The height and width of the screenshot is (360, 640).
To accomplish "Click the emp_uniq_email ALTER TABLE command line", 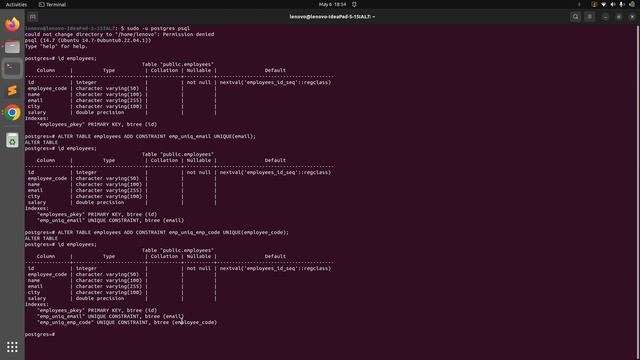I will [x=140, y=136].
